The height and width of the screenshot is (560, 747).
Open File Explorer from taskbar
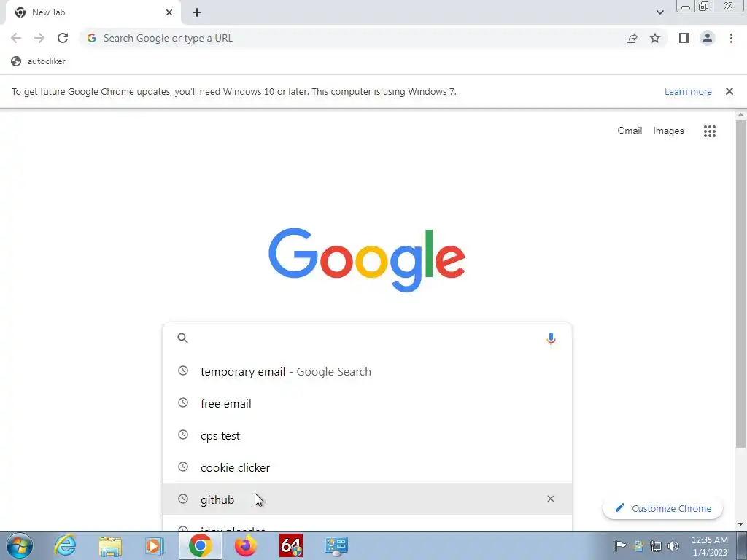point(110,545)
